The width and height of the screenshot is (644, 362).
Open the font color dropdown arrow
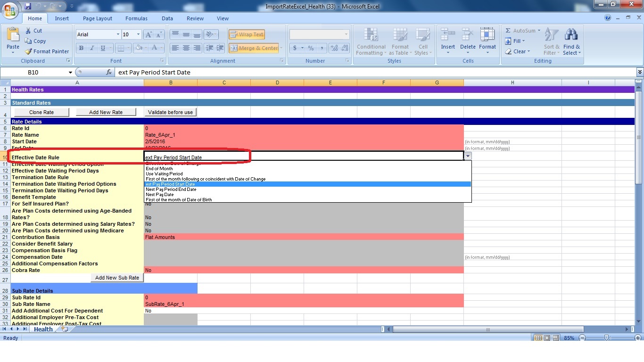162,48
